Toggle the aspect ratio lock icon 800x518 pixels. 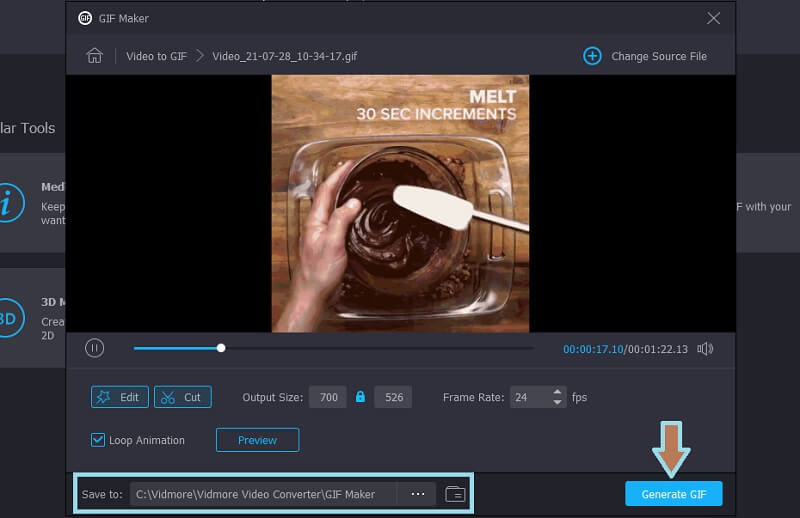click(x=360, y=397)
